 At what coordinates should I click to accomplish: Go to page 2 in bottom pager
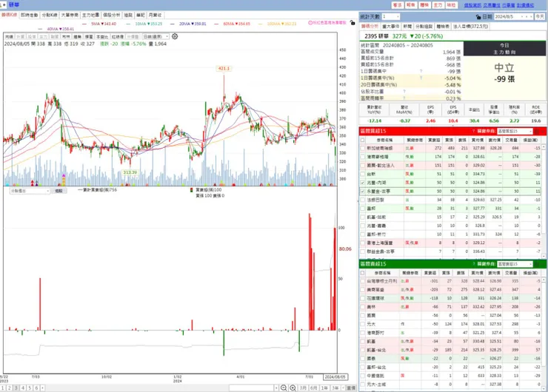tap(10, 388)
